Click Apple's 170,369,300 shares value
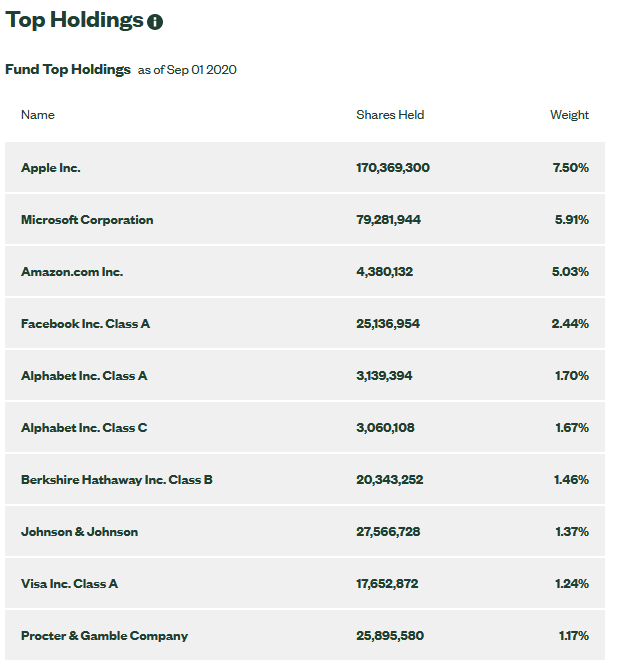The height and width of the screenshot is (671, 621). 393,167
